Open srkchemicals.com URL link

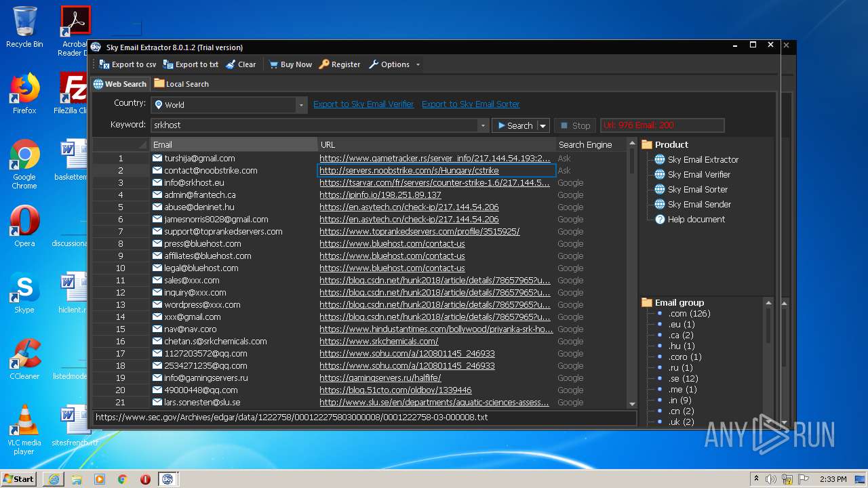[x=379, y=341]
